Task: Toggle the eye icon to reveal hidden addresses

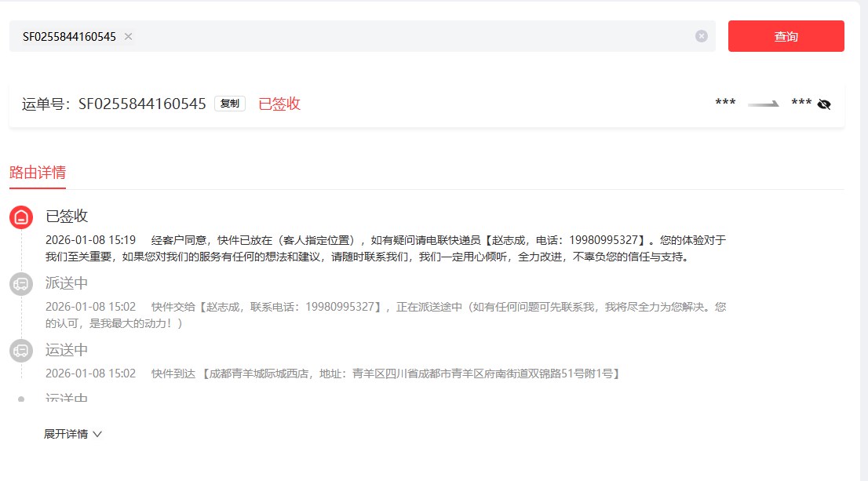Action: (823, 104)
